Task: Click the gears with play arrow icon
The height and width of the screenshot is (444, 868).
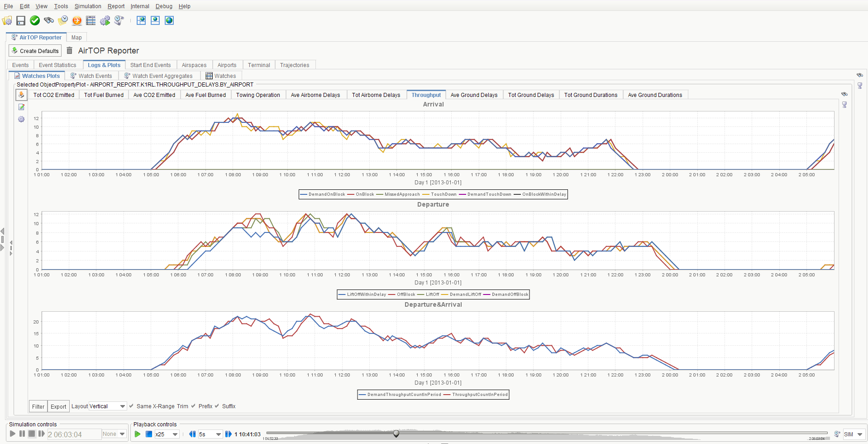Action: [105, 20]
